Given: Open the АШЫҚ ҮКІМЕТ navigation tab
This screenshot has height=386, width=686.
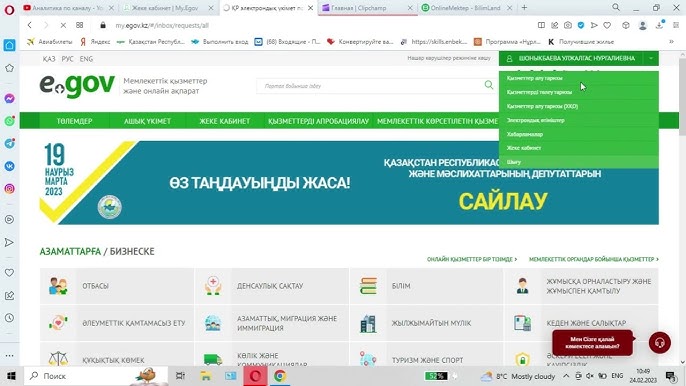Looking at the screenshot, I should (147, 121).
